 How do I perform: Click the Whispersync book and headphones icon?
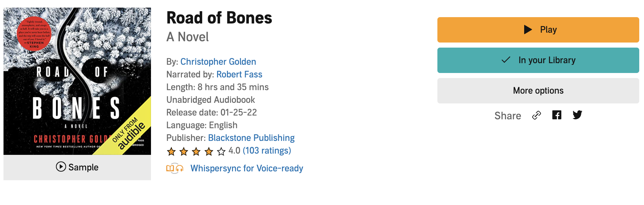pos(175,168)
